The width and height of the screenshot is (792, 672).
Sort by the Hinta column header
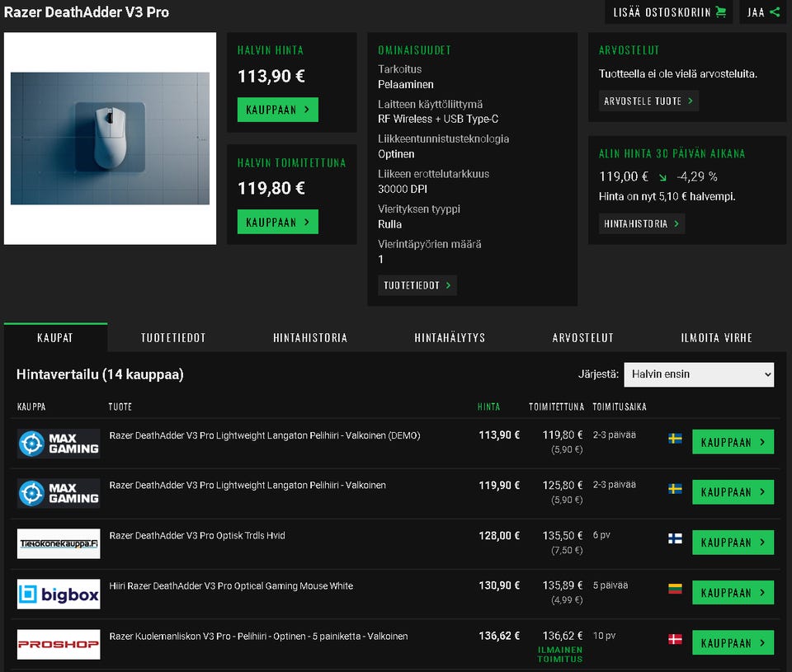(x=488, y=406)
